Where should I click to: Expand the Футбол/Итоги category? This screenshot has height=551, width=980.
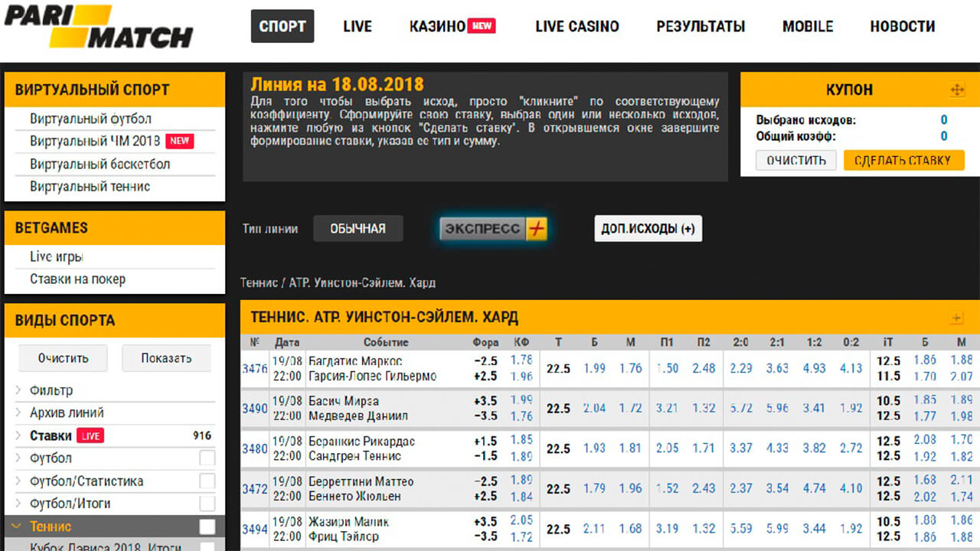coord(18,504)
